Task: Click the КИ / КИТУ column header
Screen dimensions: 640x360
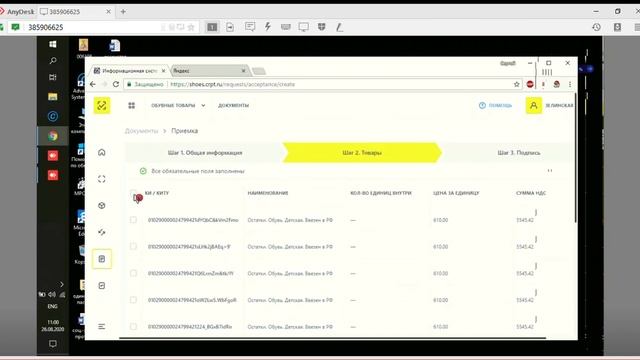Action: (x=157, y=193)
